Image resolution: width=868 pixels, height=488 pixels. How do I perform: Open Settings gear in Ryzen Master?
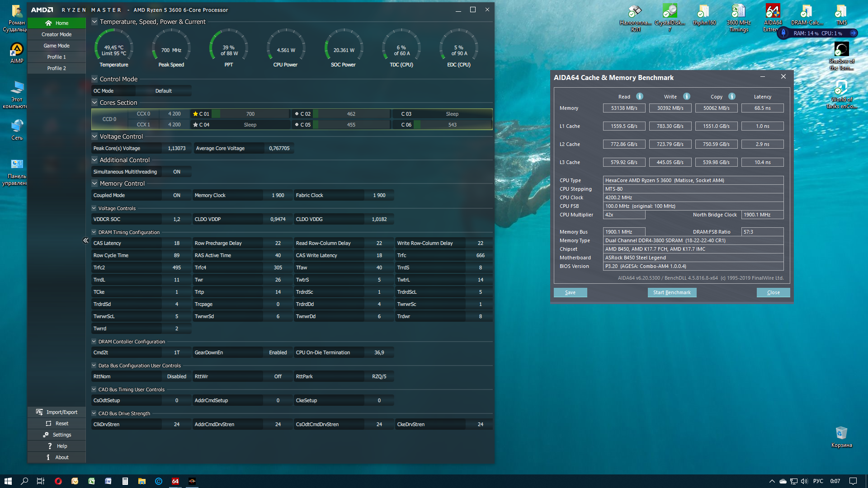[x=46, y=435]
